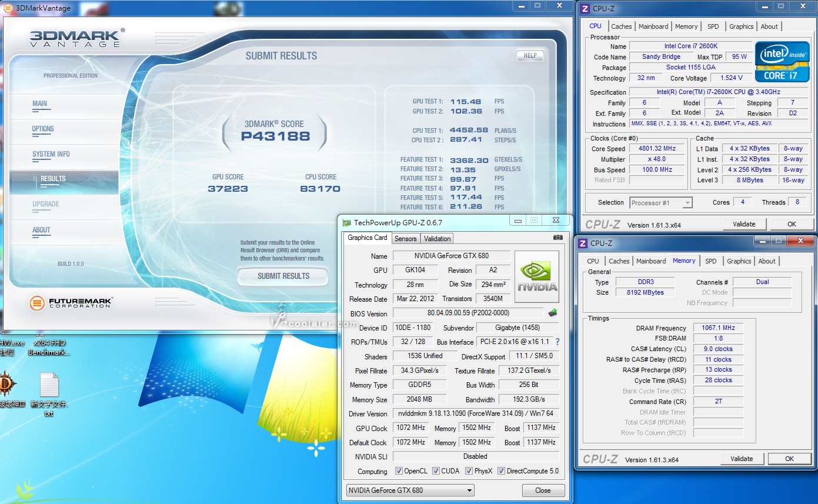Toggle the OpenCL checkbox

[399, 471]
